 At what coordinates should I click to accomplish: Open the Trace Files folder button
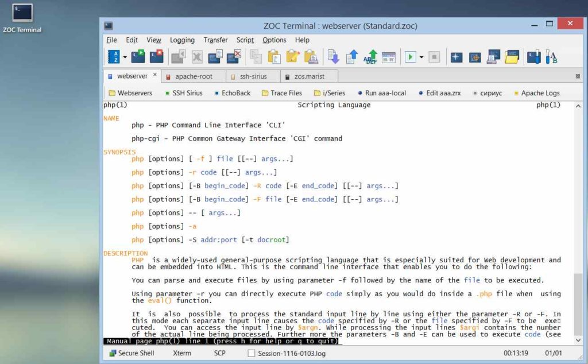pyautogui.click(x=281, y=93)
